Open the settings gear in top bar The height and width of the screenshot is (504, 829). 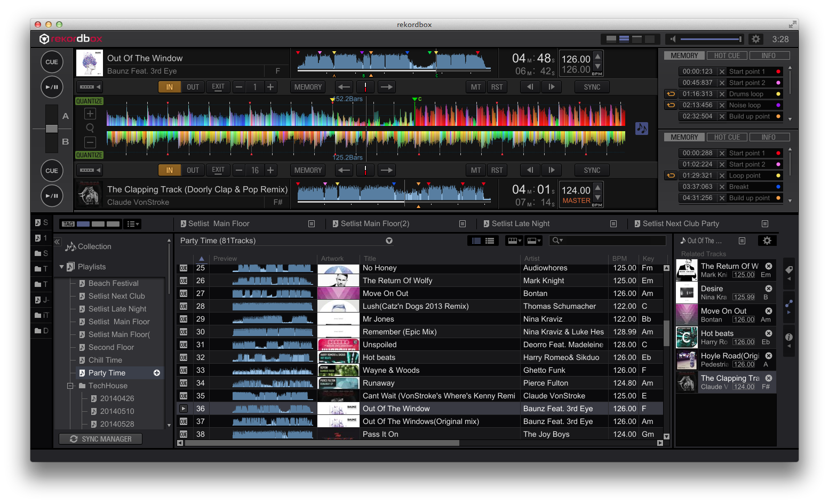click(756, 39)
